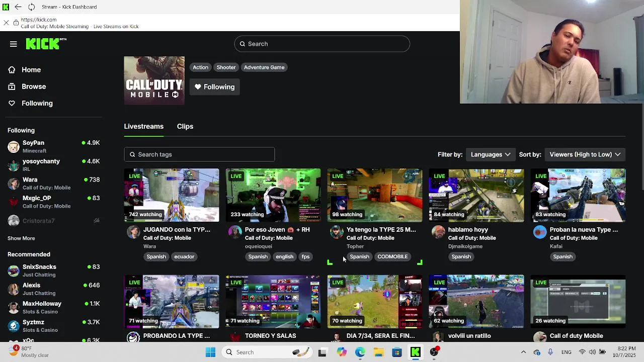The image size is (644, 362).
Task: Toggle the Following heart button
Action: tap(214, 87)
